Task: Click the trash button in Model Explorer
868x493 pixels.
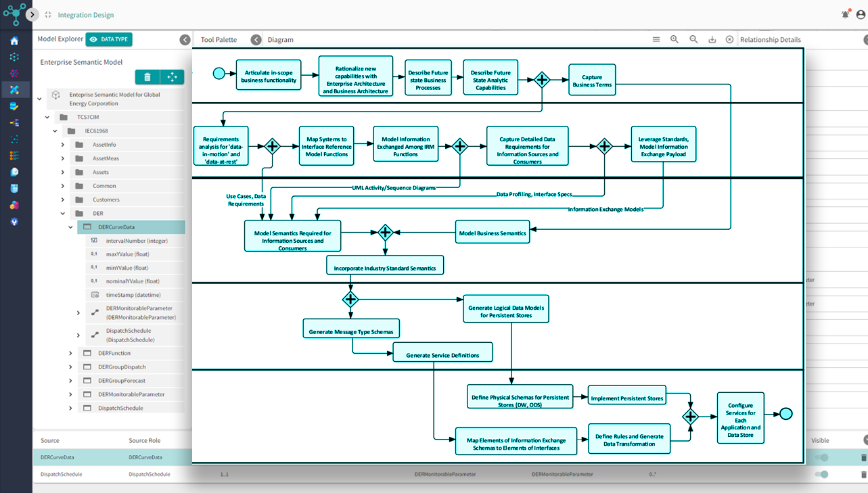Action: pos(147,77)
